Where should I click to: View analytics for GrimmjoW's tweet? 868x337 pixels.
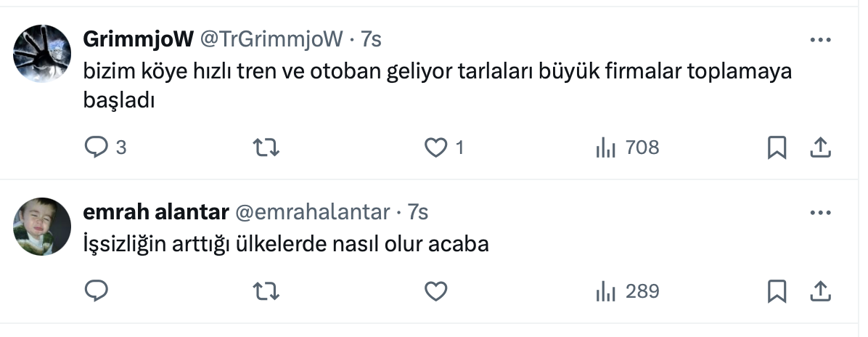tap(605, 148)
